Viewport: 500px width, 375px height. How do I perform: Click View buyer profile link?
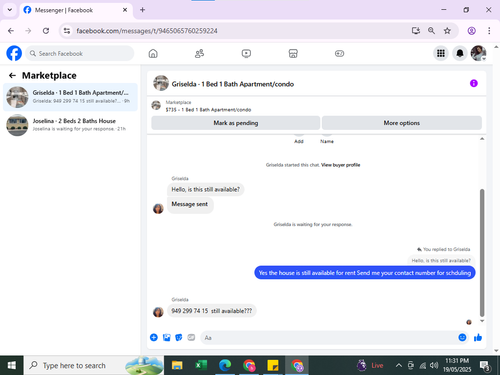coord(340,165)
